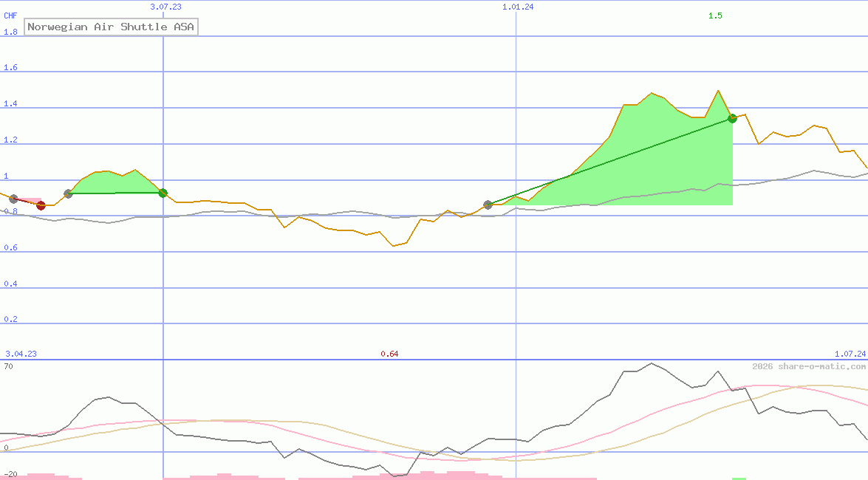The width and height of the screenshot is (868, 480).
Task: Select the green marker on the 3.07.23 line
Action: pos(163,193)
